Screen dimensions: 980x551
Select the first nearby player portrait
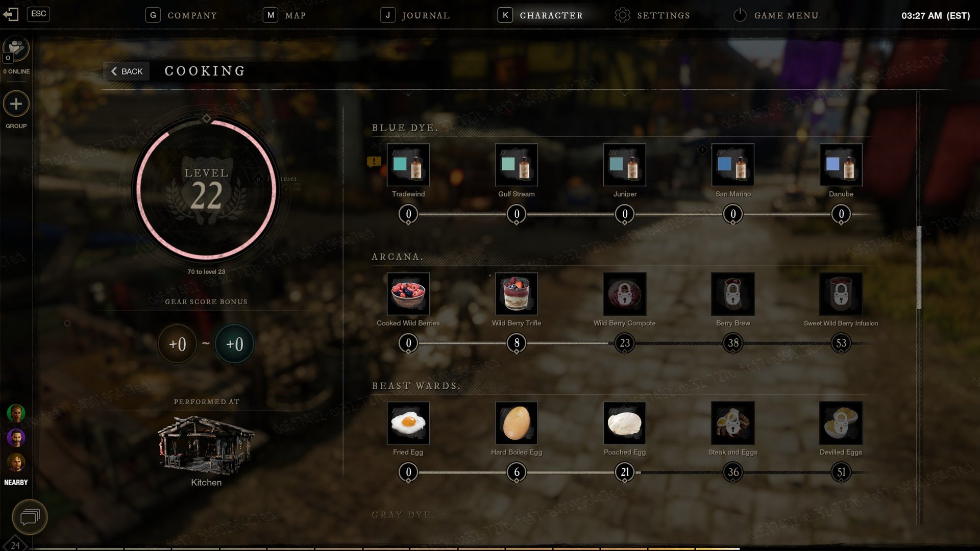(16, 413)
